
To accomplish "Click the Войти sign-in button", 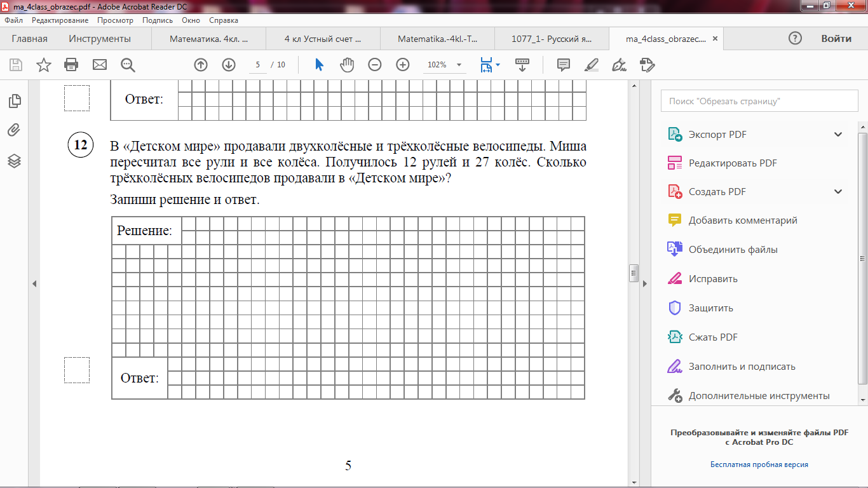I will (836, 39).
